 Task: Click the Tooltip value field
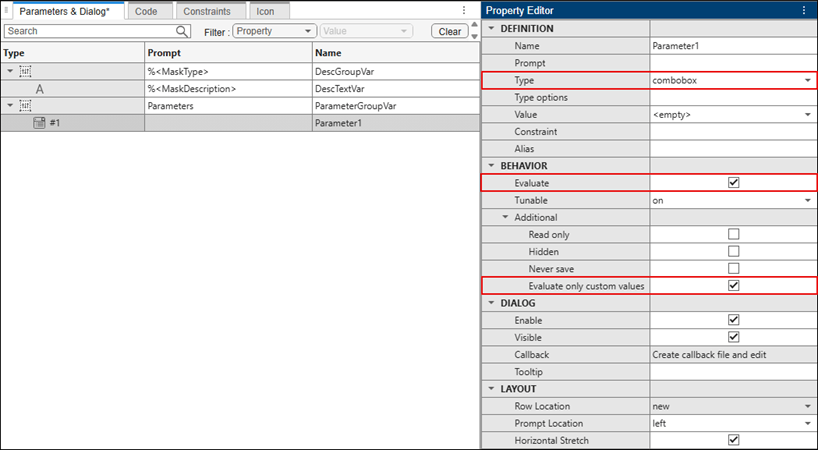733,372
